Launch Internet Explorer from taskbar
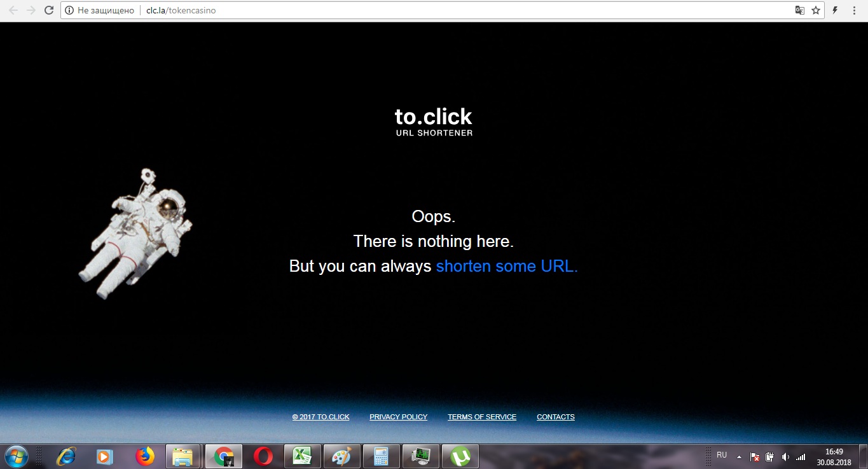This screenshot has width=868, height=469. (65, 456)
